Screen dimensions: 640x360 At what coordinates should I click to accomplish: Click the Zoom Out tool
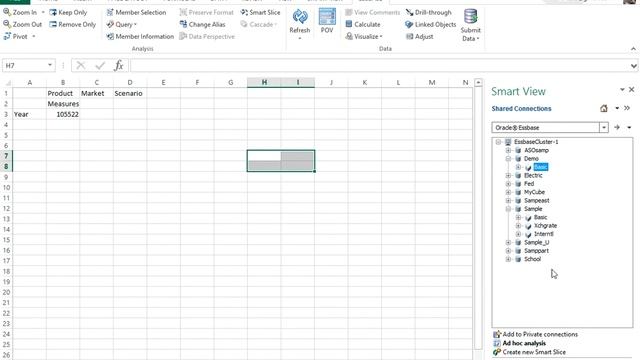coord(22,24)
